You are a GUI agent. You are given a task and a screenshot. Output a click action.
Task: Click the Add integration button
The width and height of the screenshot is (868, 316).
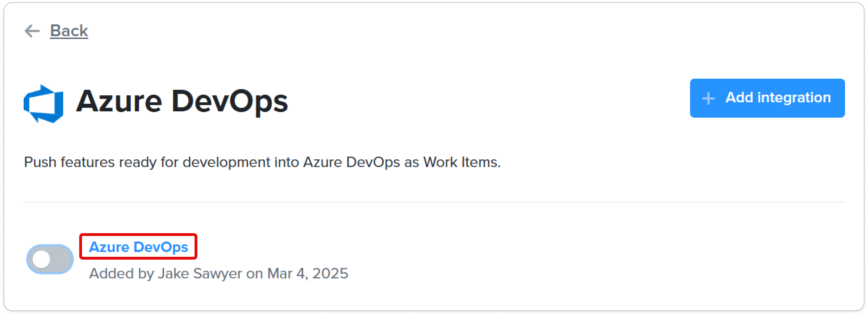pos(767,98)
